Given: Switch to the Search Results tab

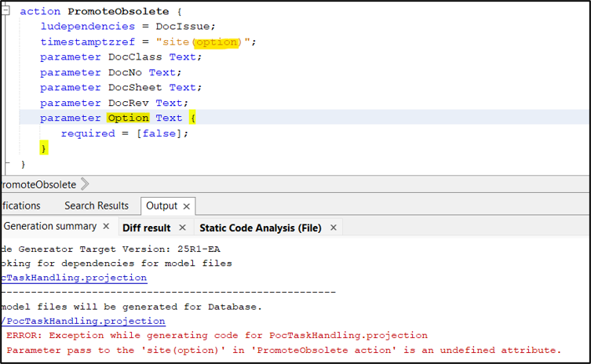Looking at the screenshot, I should 96,206.
